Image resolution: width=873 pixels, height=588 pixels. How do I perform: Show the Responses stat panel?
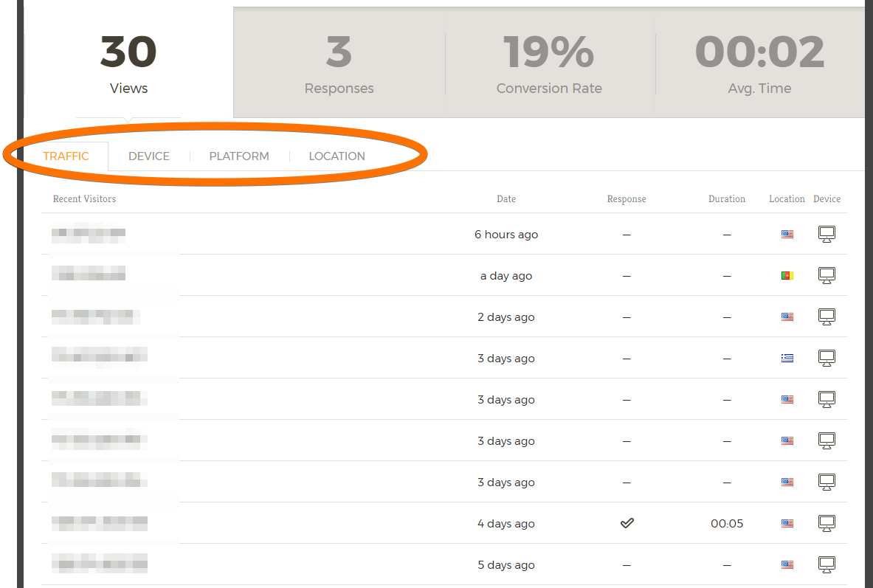(x=339, y=64)
